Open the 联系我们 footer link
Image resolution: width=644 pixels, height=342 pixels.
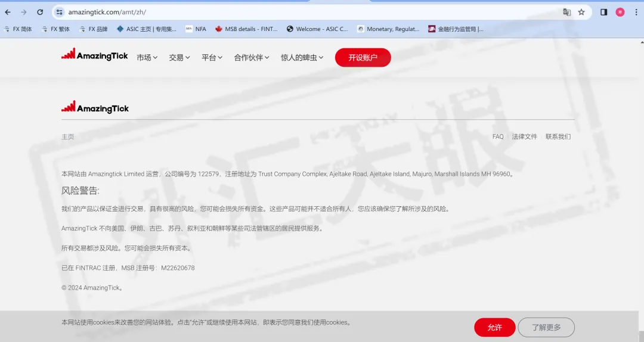[558, 136]
